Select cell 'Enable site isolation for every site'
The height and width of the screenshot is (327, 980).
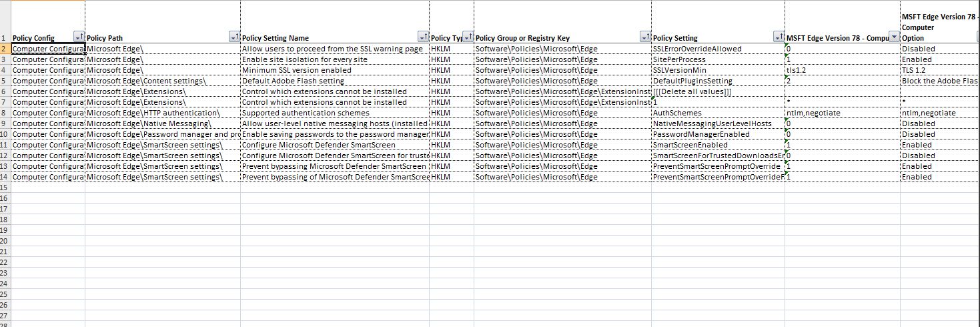pyautogui.click(x=335, y=59)
